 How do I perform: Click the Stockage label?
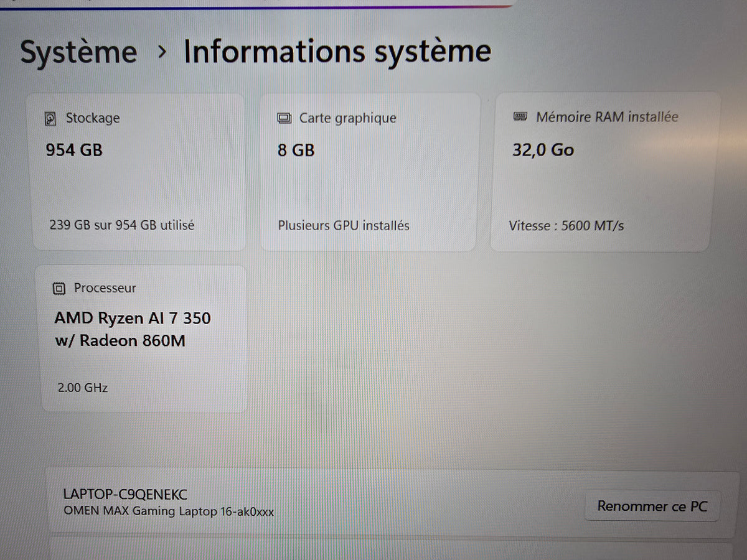(x=93, y=118)
